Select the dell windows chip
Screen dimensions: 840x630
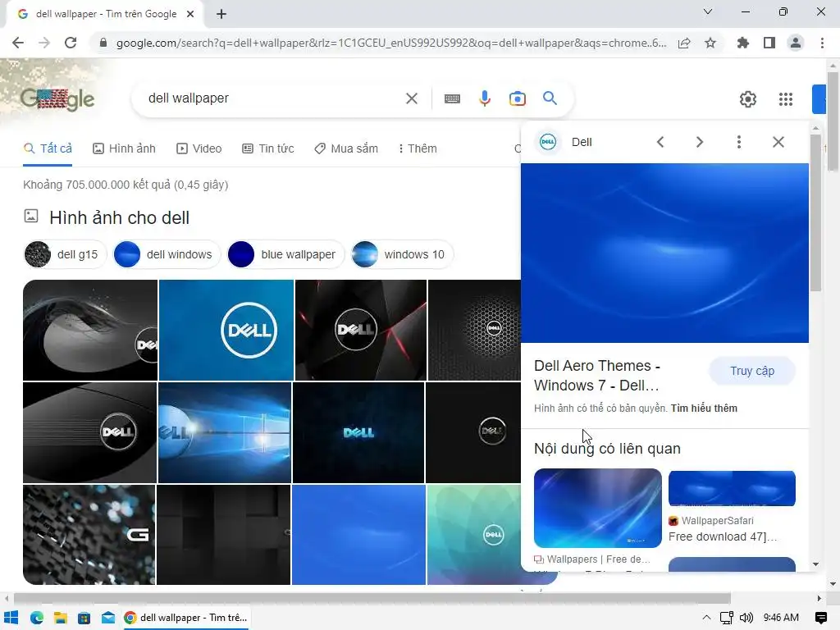coord(167,254)
